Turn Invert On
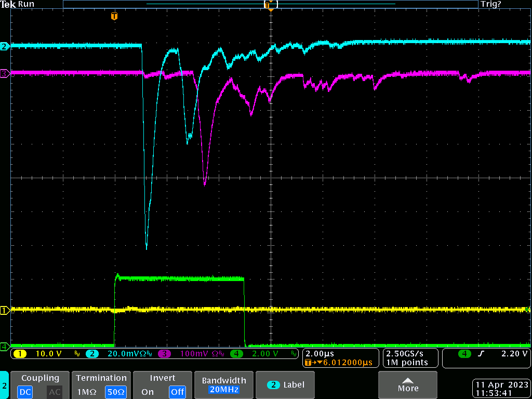The height and width of the screenshot is (399, 532). 148,392
